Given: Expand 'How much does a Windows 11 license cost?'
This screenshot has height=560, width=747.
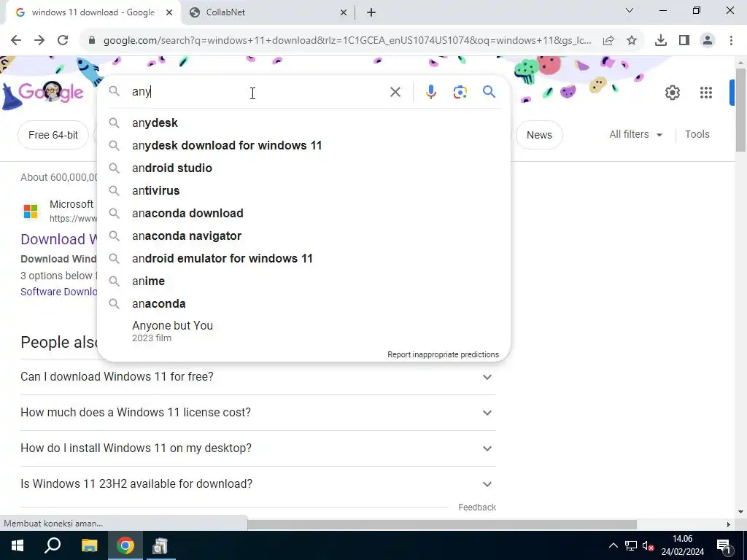Looking at the screenshot, I should pos(258,413).
